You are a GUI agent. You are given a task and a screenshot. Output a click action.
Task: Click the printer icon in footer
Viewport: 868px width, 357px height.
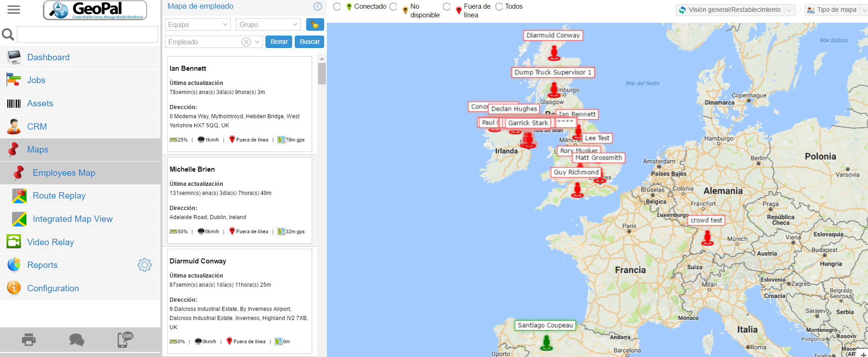tap(29, 340)
